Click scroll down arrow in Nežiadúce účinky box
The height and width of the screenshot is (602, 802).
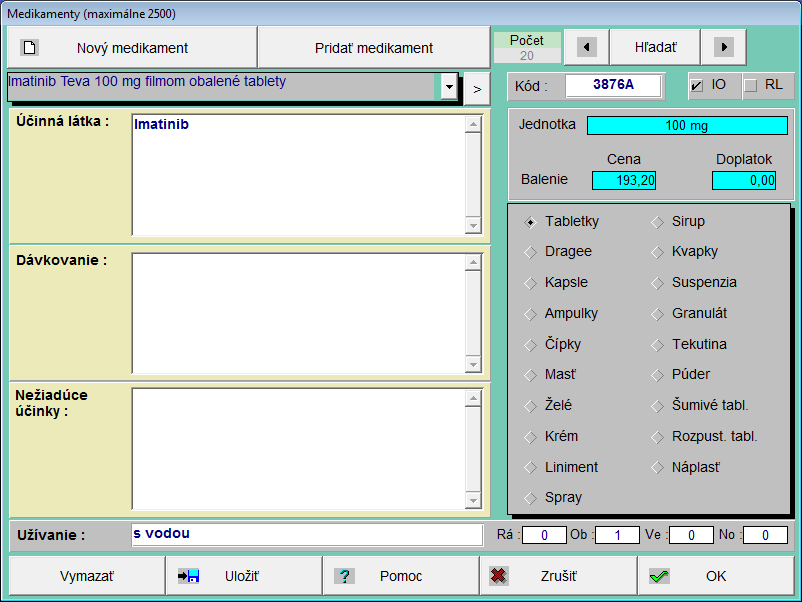(474, 501)
